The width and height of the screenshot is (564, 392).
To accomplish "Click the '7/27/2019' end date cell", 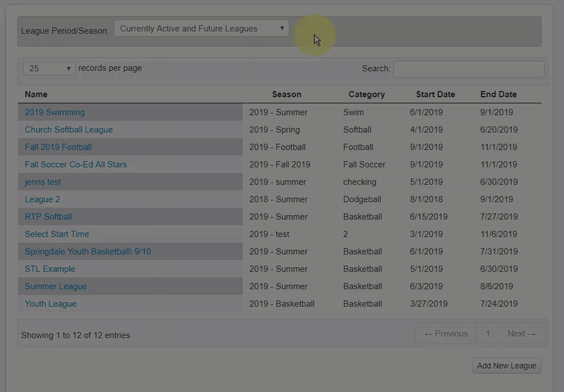I will pyautogui.click(x=499, y=217).
